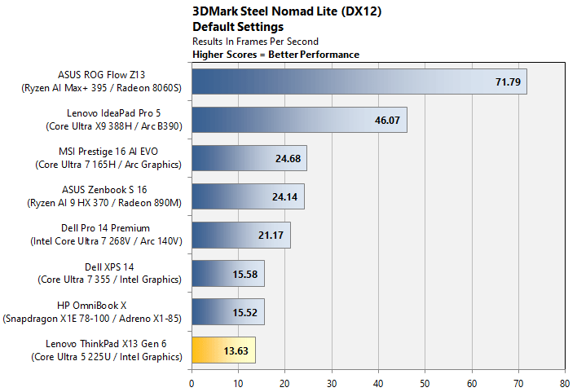Click the 24.68 bar value

[288, 159]
